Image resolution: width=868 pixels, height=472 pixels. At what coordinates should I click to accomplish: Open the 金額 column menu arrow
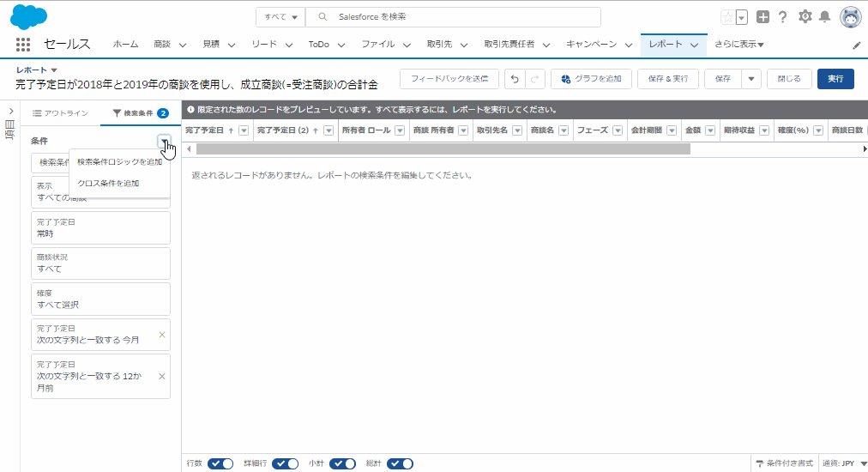coord(710,130)
